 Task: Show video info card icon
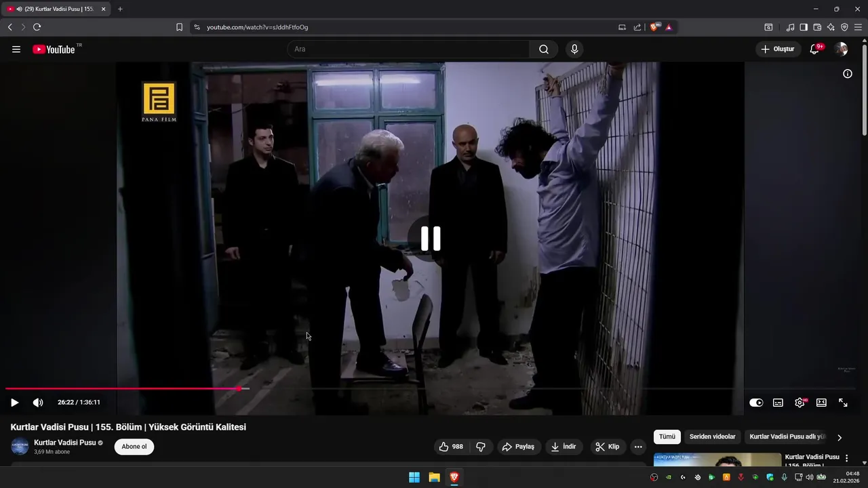click(848, 74)
